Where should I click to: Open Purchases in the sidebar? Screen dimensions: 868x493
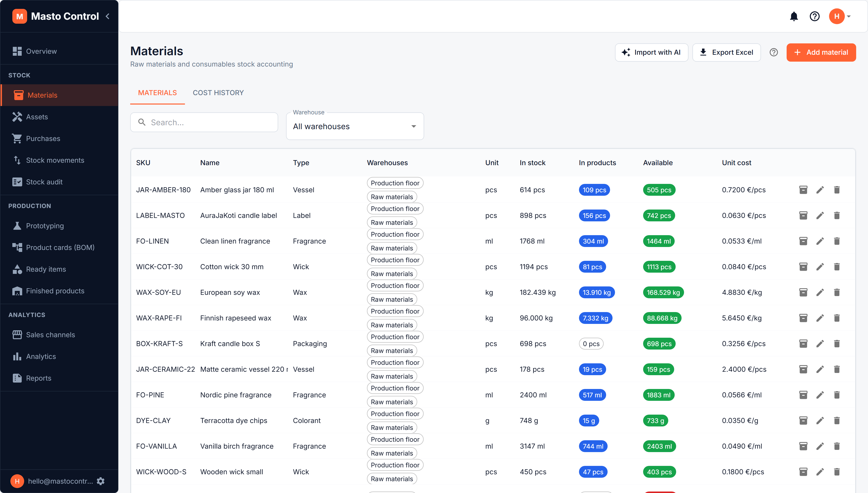60,139
